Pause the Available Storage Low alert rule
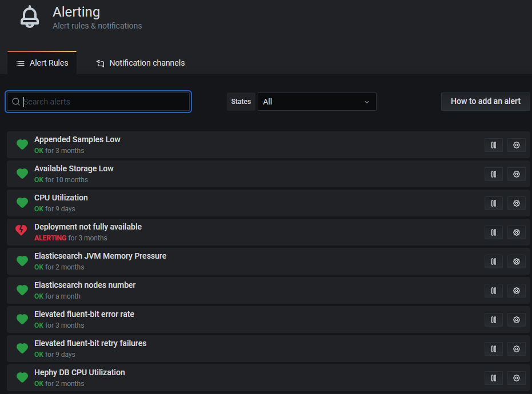Image resolution: width=532 pixels, height=394 pixels. point(494,174)
